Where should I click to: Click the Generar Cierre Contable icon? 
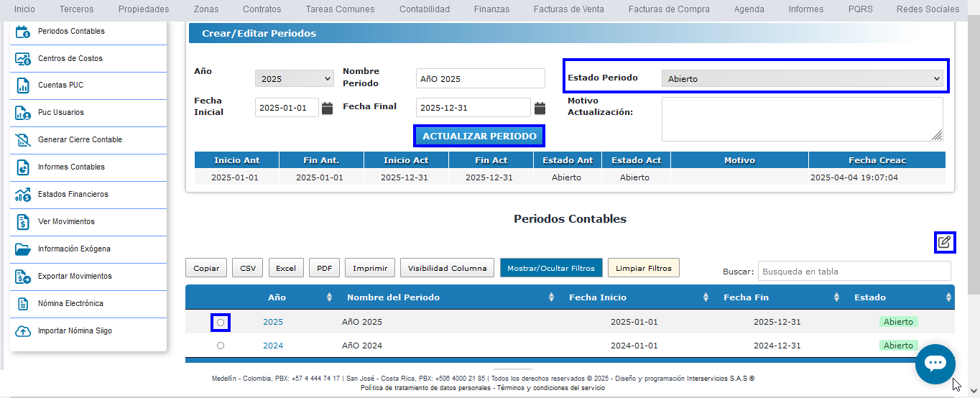click(x=23, y=140)
